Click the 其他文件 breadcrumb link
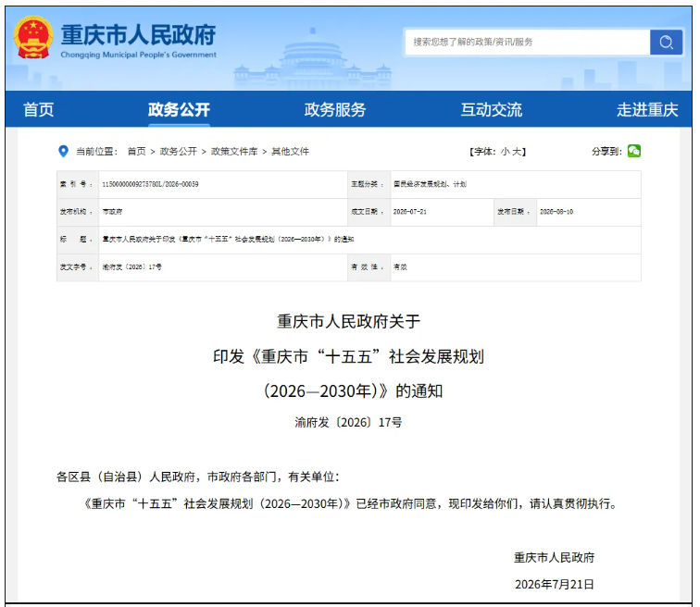Image resolution: width=700 pixels, height=607 pixels. point(290,152)
